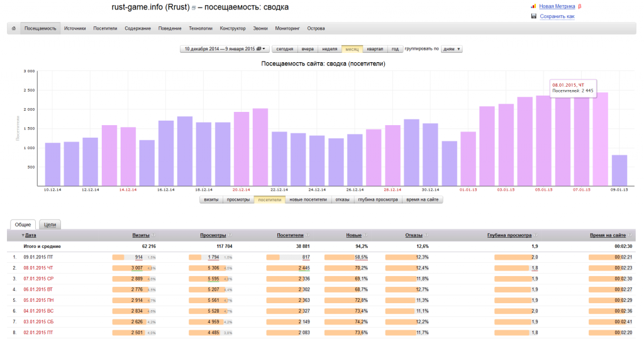Open the Новая Метрика link
The width and height of the screenshot is (644, 339).
click(x=557, y=6)
